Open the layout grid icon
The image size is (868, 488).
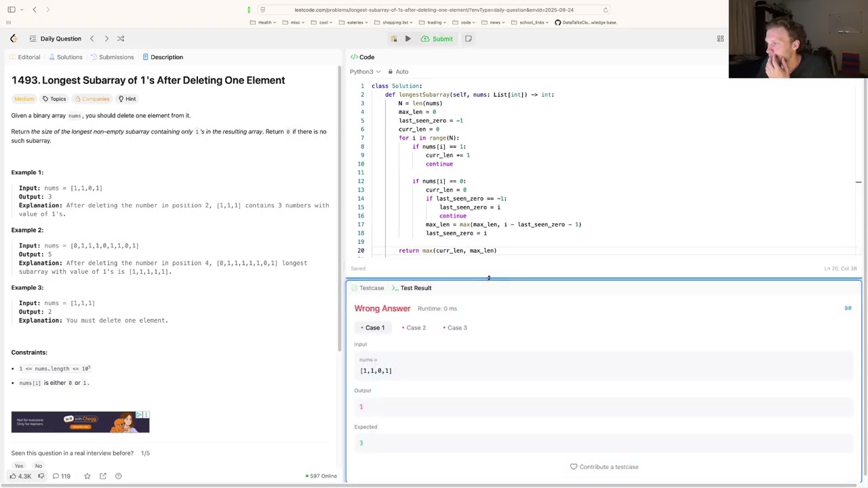point(720,39)
